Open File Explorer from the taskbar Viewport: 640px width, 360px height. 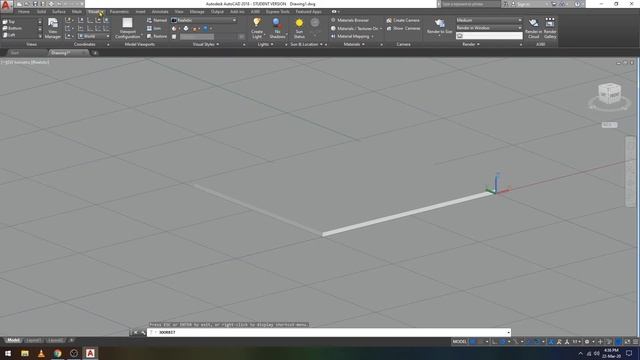coord(24,353)
